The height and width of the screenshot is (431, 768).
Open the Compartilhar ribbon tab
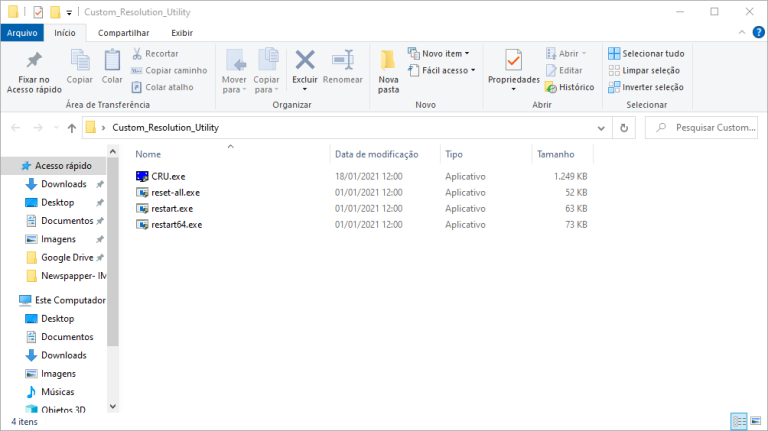(x=123, y=33)
